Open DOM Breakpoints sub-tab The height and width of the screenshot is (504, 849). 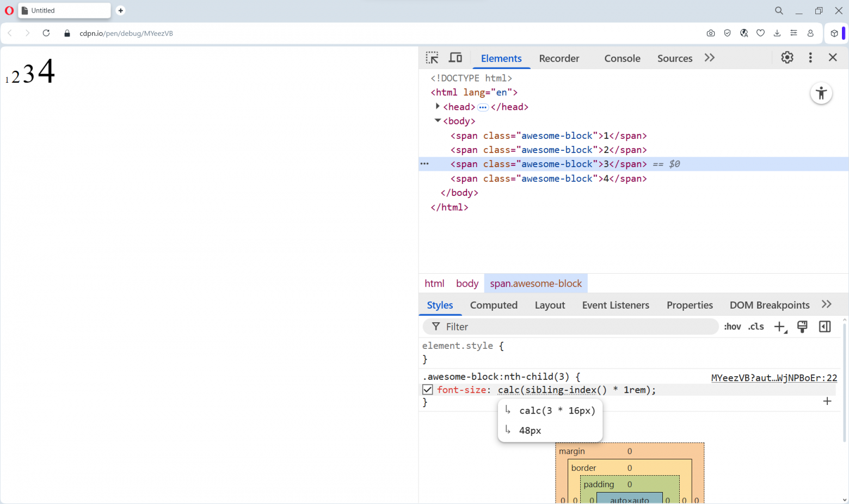point(770,305)
